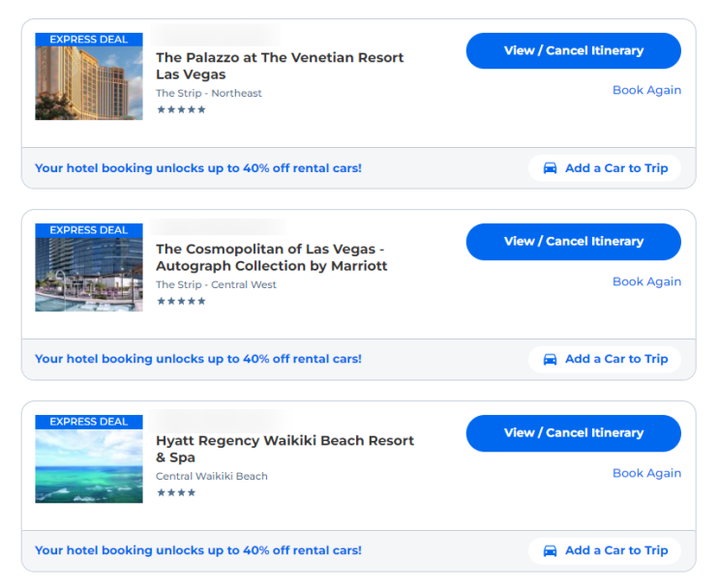The width and height of the screenshot is (719, 588).
Task: Book The Cosmopolitan of Las Vegas again
Action: 646,281
